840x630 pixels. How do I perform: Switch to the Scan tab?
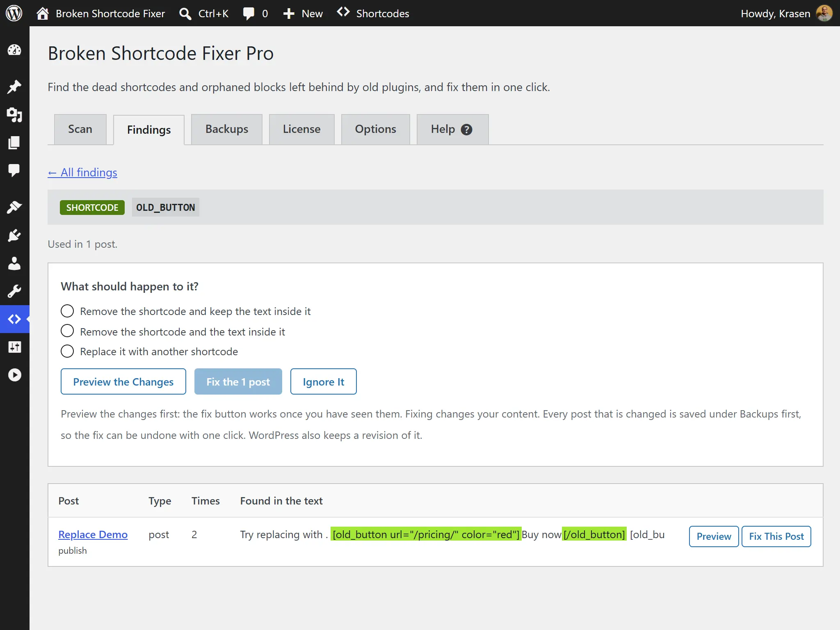coord(80,129)
